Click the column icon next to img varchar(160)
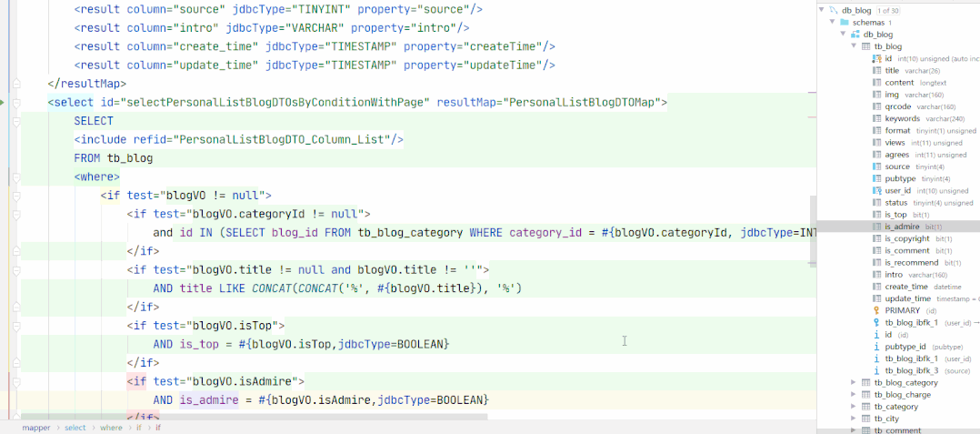The width and height of the screenshot is (980, 434). click(x=877, y=95)
